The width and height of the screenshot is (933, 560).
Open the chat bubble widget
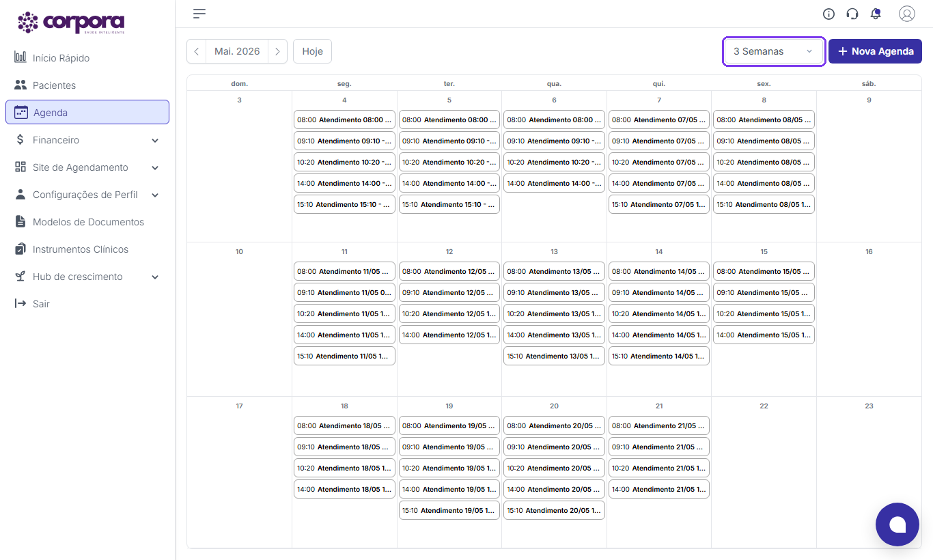point(897,524)
